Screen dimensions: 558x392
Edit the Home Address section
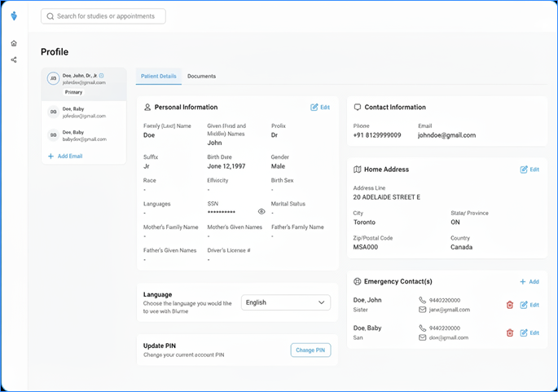pos(529,170)
